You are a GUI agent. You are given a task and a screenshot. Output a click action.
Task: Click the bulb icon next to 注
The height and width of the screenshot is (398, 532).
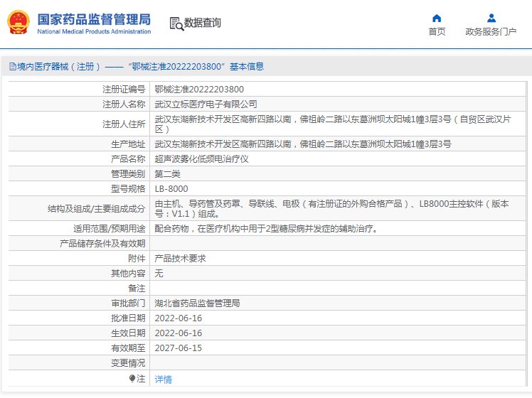(132, 378)
